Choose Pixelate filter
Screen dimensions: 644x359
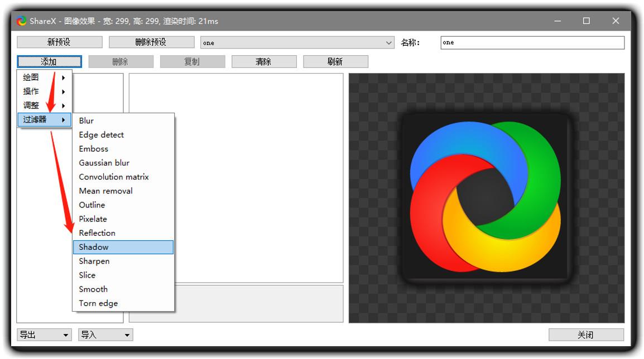click(123, 219)
